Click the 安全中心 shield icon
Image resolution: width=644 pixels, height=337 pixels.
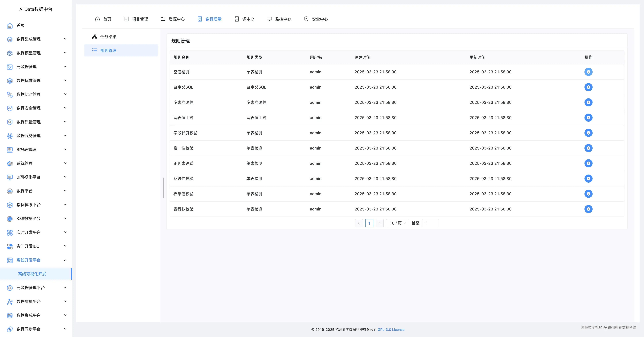[306, 19]
